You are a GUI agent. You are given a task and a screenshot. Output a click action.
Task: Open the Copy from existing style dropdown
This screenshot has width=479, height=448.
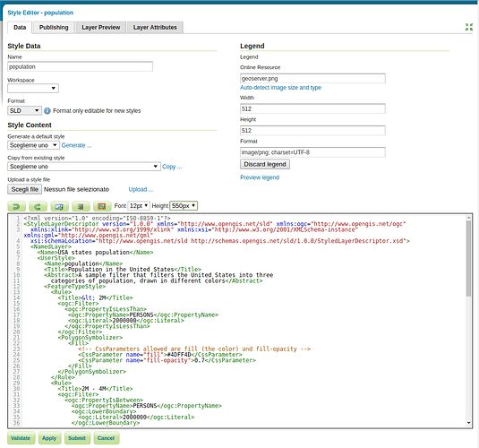[x=84, y=167]
